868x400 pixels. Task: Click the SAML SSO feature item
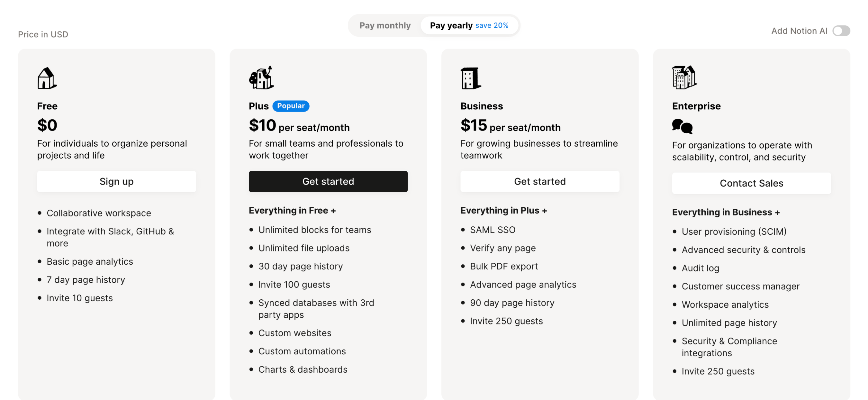click(492, 230)
